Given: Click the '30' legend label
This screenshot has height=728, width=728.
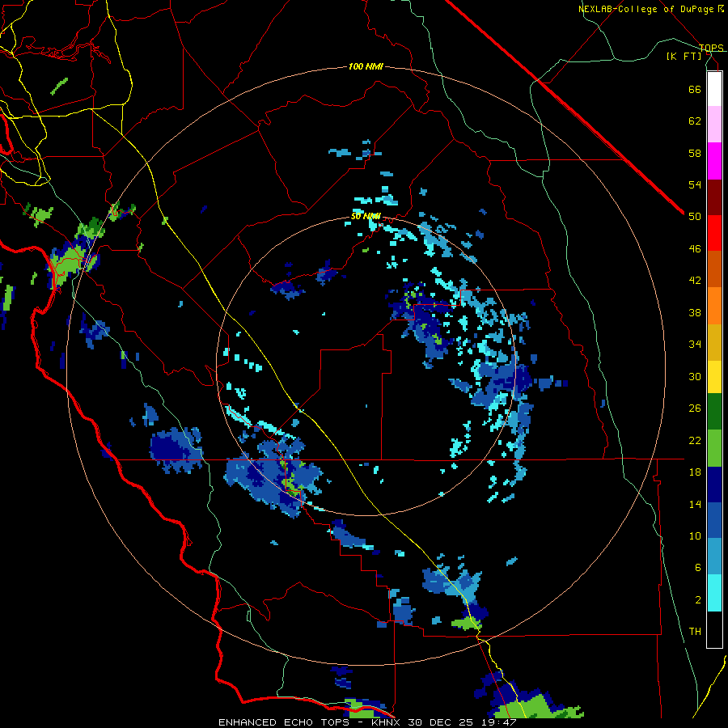Looking at the screenshot, I should tap(695, 376).
